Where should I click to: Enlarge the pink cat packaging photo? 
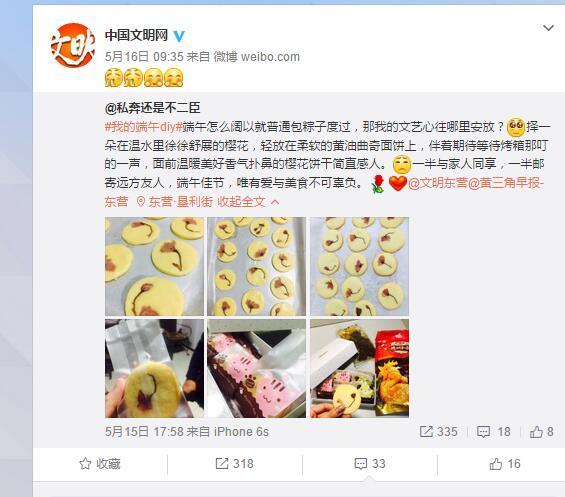(257, 368)
